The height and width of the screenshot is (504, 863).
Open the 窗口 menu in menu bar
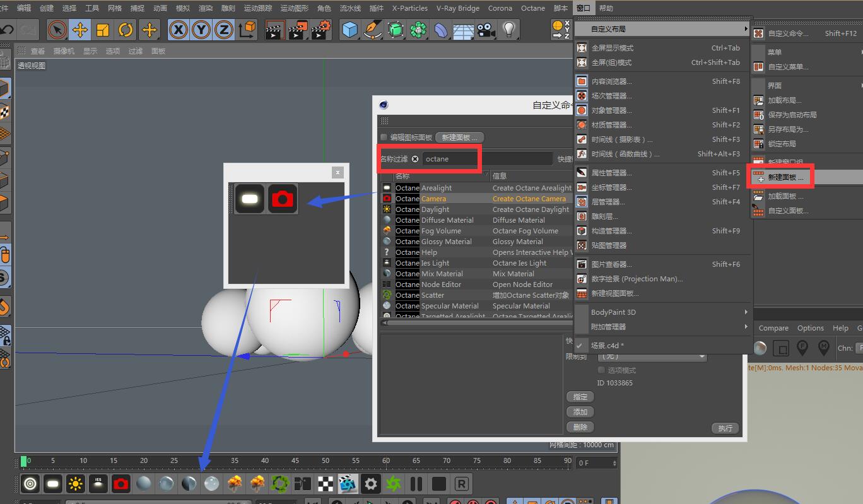click(584, 8)
